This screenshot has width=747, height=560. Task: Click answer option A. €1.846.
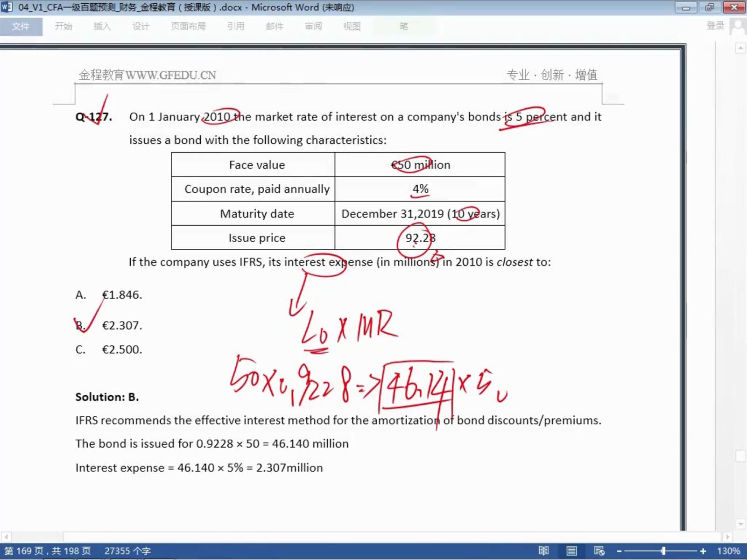click(x=109, y=295)
